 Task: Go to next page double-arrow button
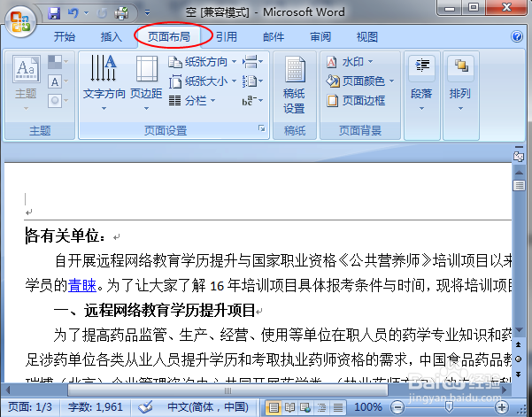point(519,374)
